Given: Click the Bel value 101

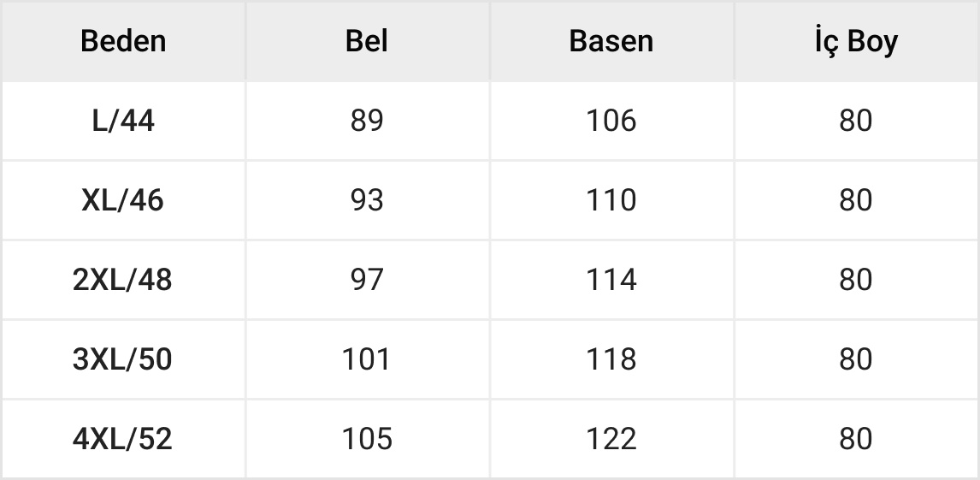Looking at the screenshot, I should [367, 359].
